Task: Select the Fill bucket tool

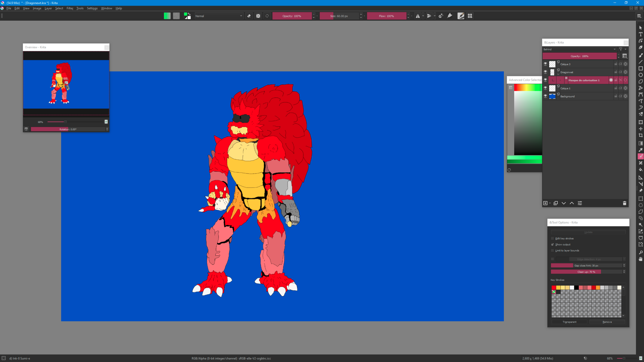Action: click(640, 170)
